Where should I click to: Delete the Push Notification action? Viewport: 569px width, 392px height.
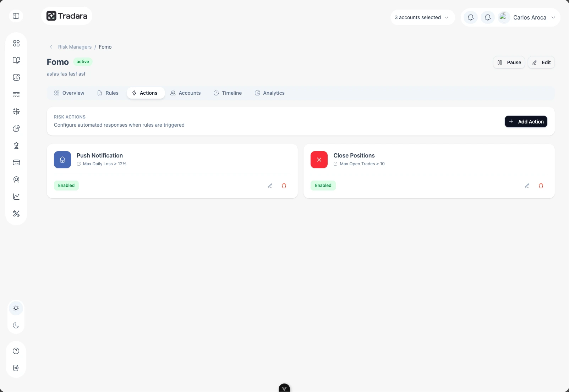[x=284, y=186]
